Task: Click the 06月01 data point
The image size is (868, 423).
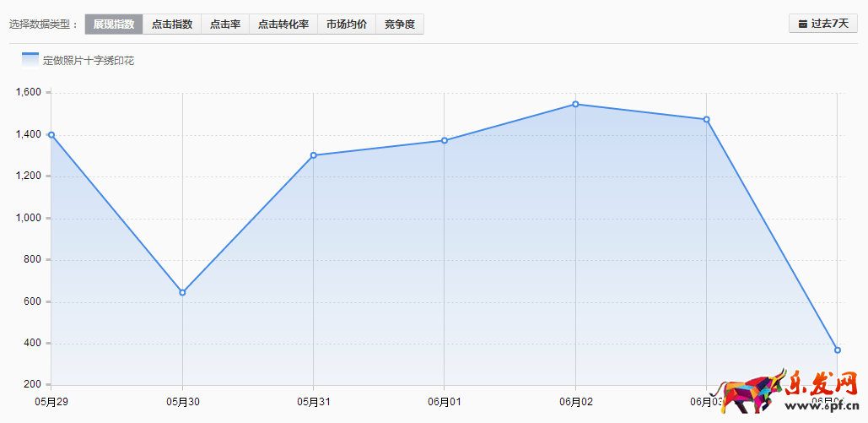Action: tap(445, 140)
